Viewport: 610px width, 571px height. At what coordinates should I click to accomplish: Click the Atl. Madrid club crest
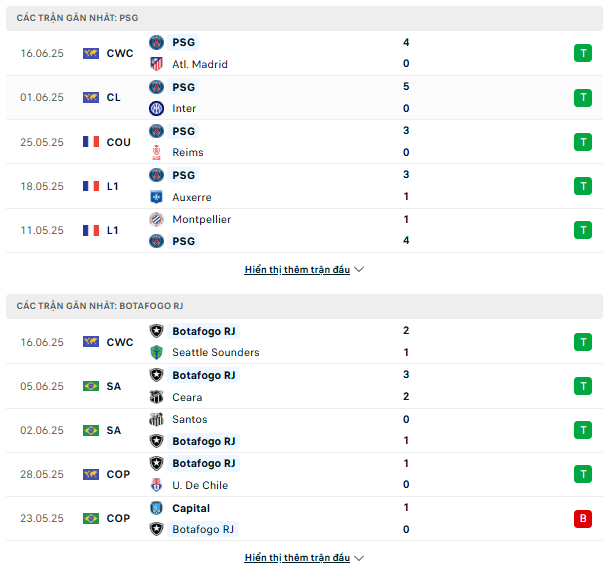156,64
